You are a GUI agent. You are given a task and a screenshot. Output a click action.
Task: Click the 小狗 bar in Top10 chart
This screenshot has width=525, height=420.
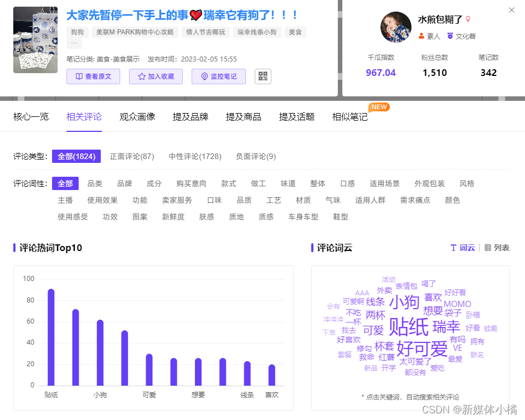click(x=100, y=353)
